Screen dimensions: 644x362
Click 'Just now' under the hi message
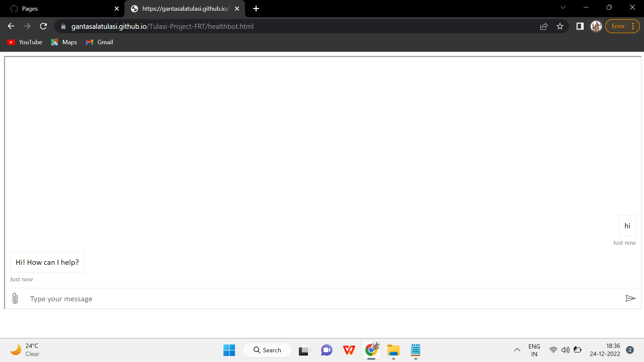pos(624,243)
